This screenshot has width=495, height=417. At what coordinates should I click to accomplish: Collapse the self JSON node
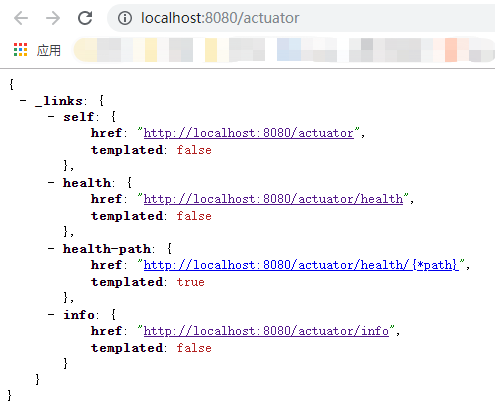click(51, 116)
